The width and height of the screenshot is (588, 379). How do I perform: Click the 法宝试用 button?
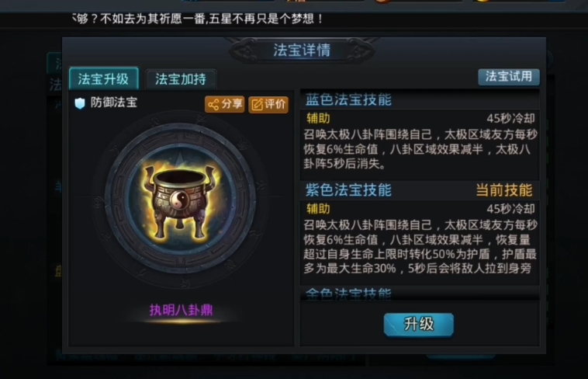tap(509, 77)
